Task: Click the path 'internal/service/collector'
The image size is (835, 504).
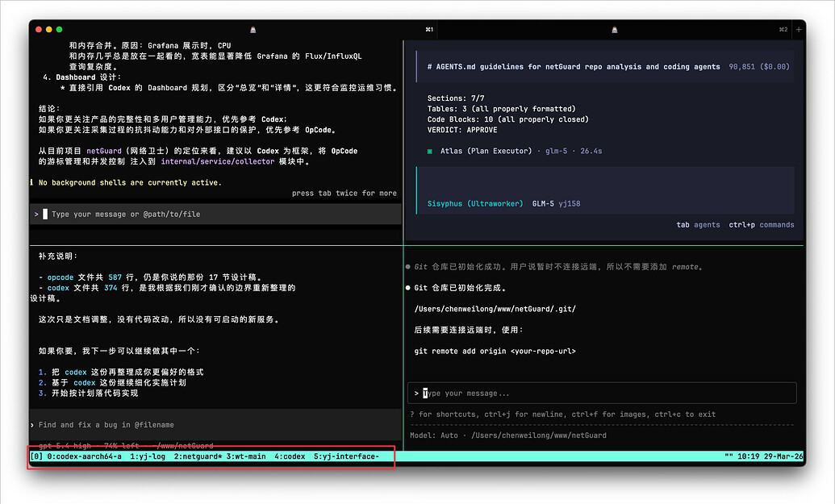Action: (218, 161)
